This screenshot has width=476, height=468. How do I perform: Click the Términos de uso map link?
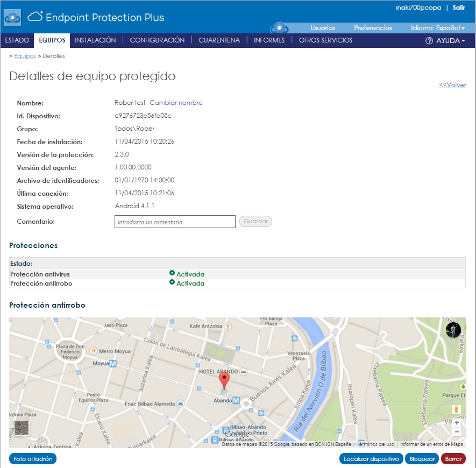coord(375,444)
